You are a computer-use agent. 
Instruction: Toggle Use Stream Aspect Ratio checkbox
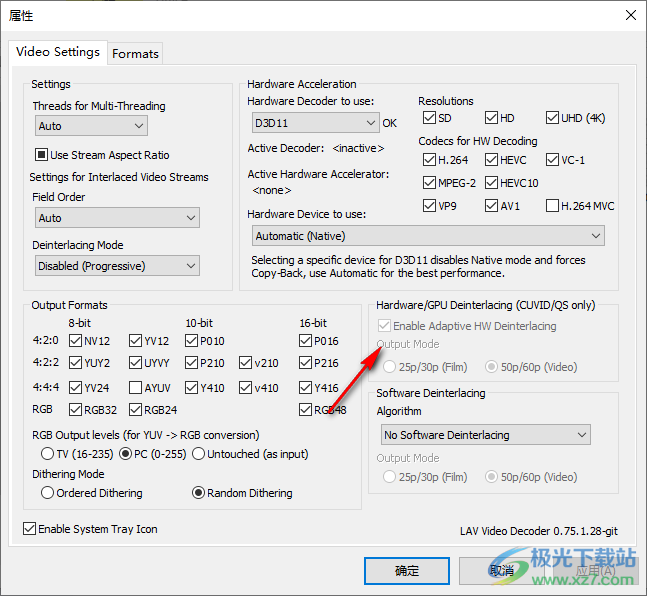[41, 155]
